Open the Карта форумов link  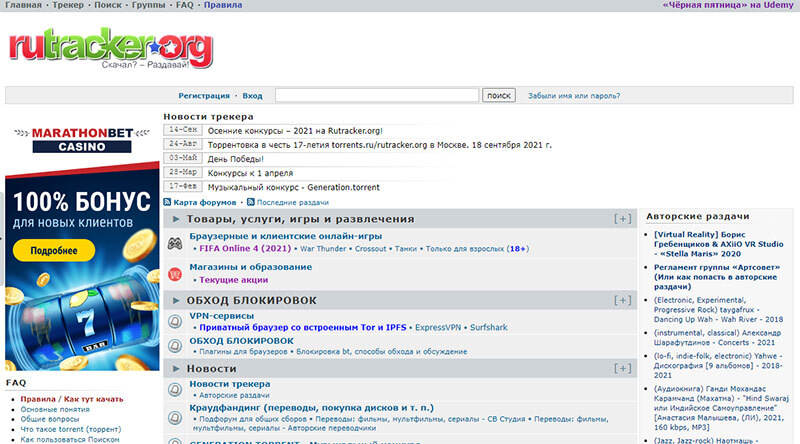click(x=205, y=203)
